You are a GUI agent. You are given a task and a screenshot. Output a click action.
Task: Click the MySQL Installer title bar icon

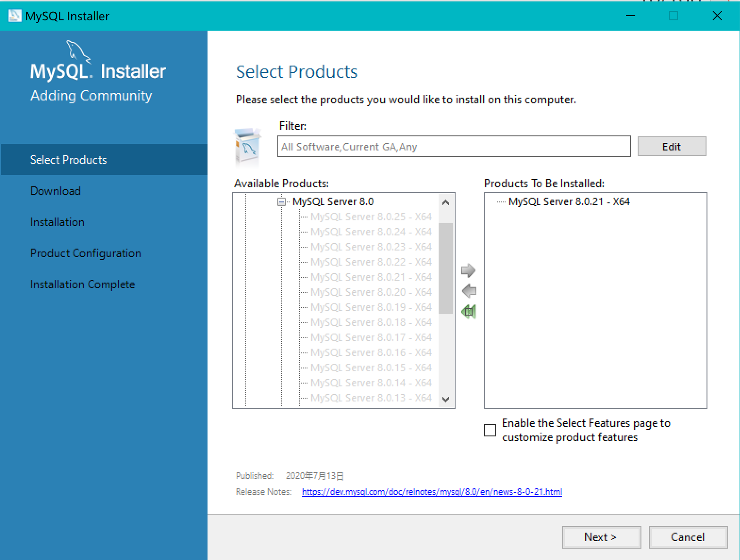coord(15,16)
